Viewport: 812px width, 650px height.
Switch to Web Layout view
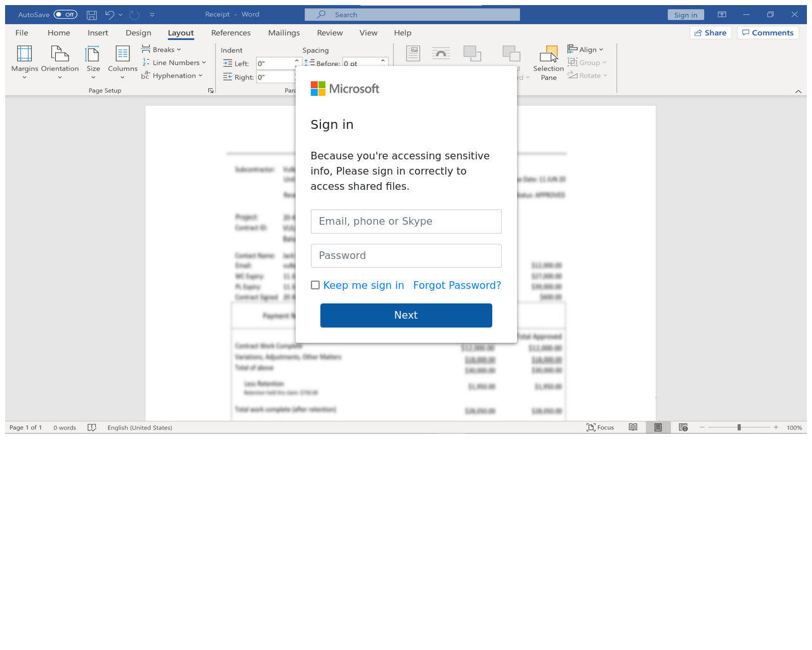(683, 428)
